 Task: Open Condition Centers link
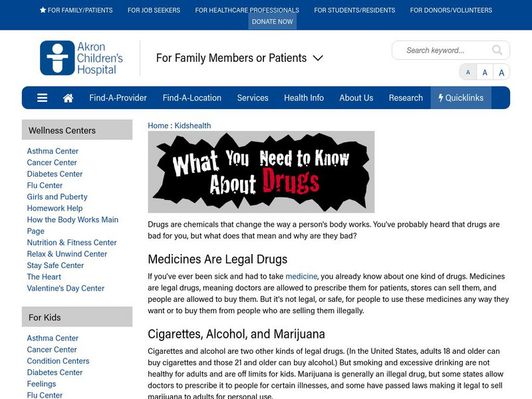(58, 361)
